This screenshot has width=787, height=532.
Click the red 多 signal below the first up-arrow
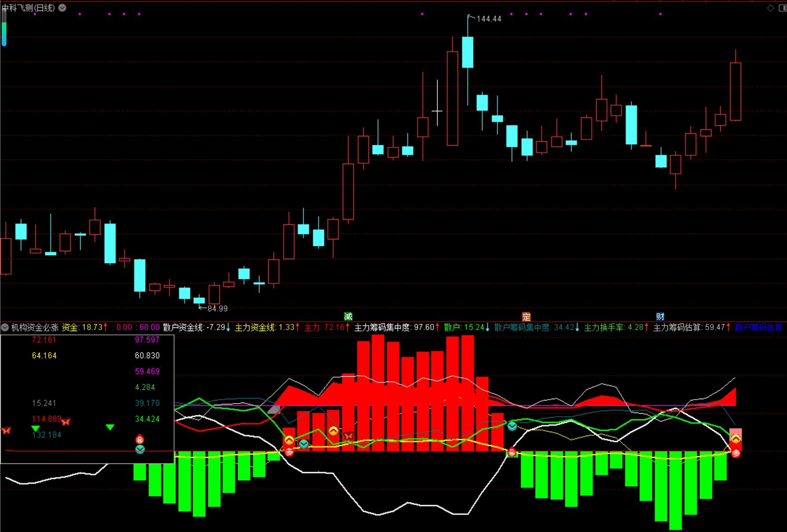(x=289, y=452)
